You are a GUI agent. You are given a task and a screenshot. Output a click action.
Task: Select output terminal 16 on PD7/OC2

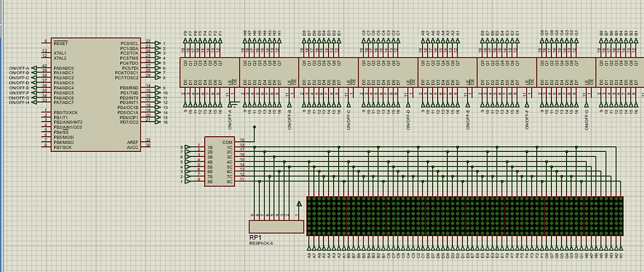[158, 122]
